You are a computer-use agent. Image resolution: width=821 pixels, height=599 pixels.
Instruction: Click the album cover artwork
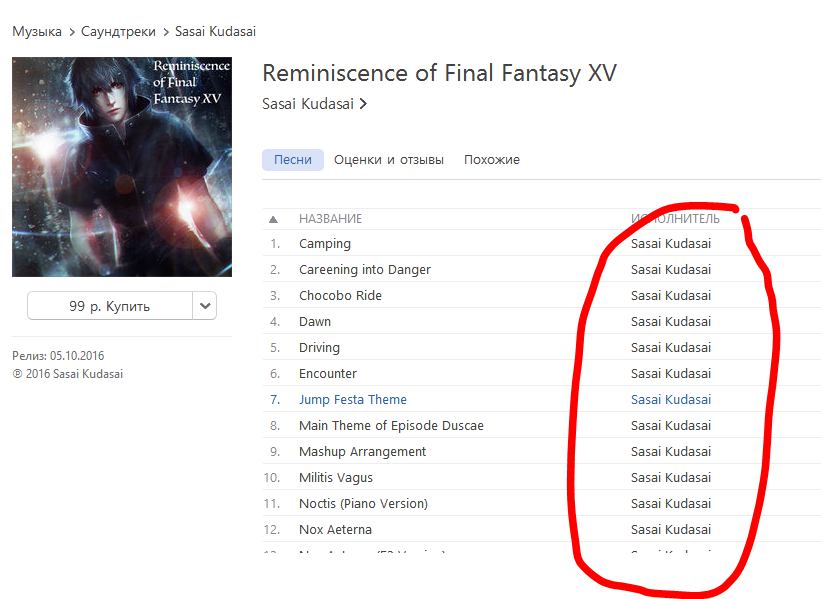click(x=122, y=167)
